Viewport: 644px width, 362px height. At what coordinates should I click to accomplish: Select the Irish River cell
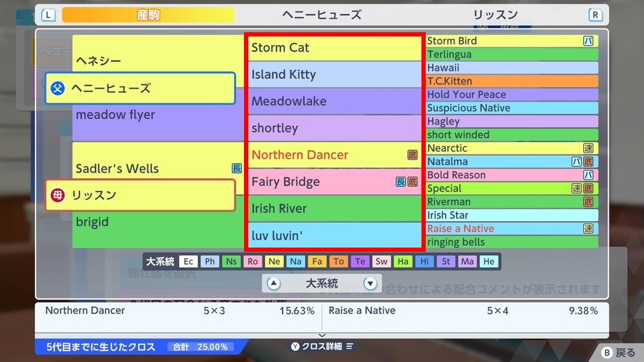(x=335, y=208)
